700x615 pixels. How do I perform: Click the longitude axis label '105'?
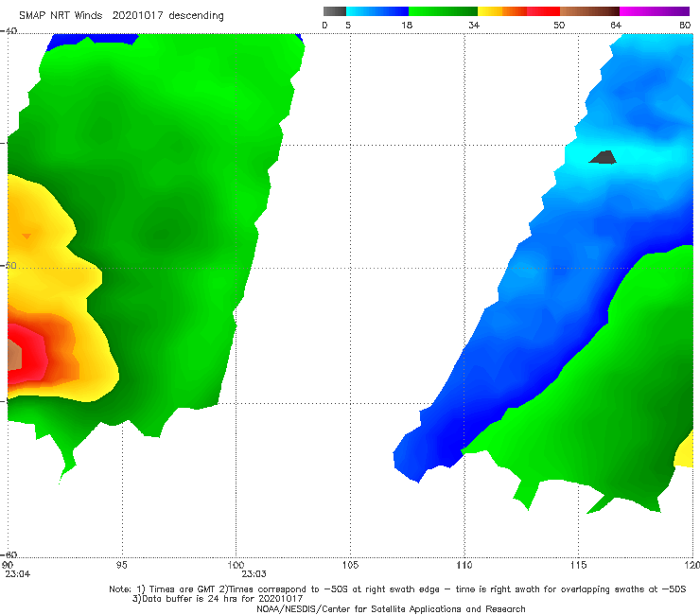pyautogui.click(x=350, y=565)
